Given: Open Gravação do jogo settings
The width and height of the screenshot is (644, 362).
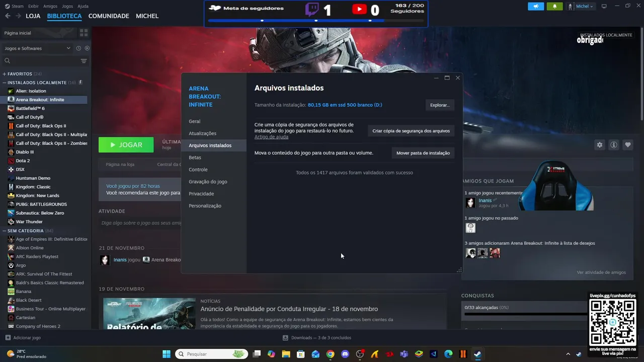Looking at the screenshot, I should 213,182.
